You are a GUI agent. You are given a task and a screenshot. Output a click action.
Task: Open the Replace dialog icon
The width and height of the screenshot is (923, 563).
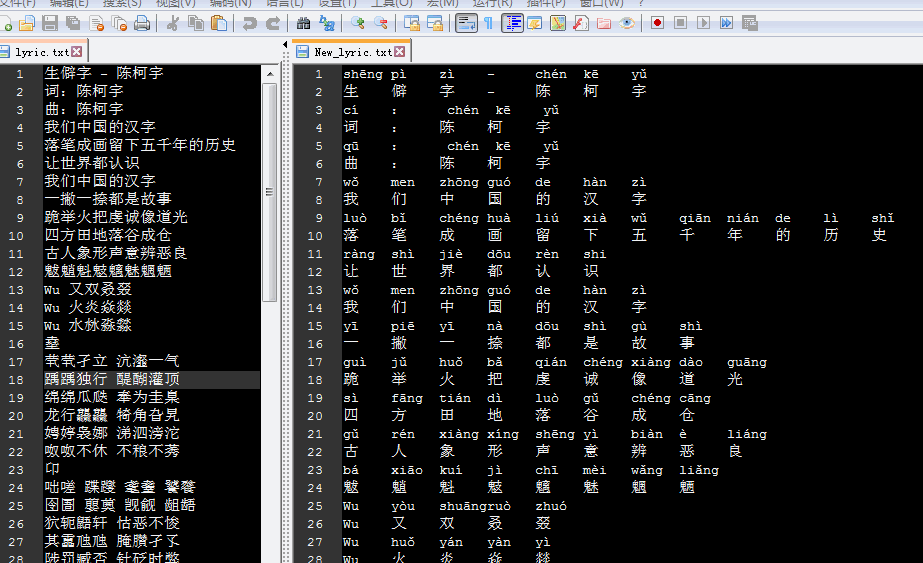(x=327, y=24)
